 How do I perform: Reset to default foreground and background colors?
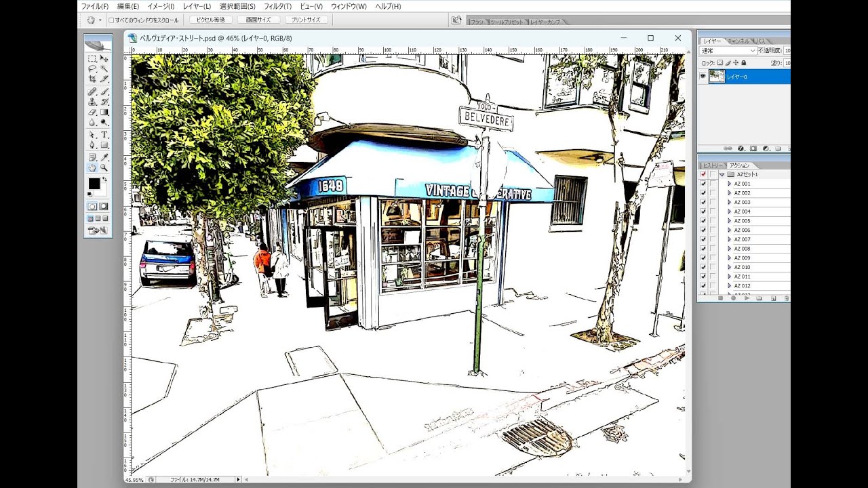pos(90,195)
